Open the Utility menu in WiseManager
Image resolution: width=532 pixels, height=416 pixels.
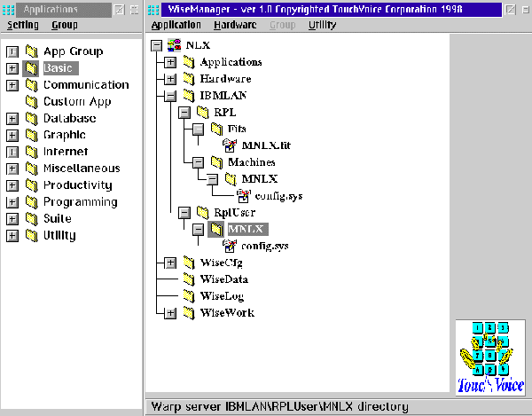click(323, 25)
